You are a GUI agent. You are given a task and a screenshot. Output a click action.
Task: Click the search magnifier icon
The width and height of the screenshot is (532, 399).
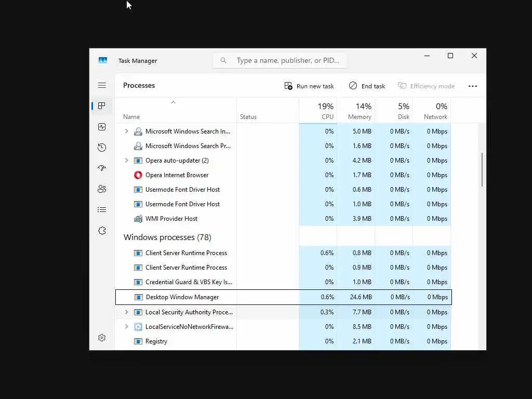click(223, 60)
